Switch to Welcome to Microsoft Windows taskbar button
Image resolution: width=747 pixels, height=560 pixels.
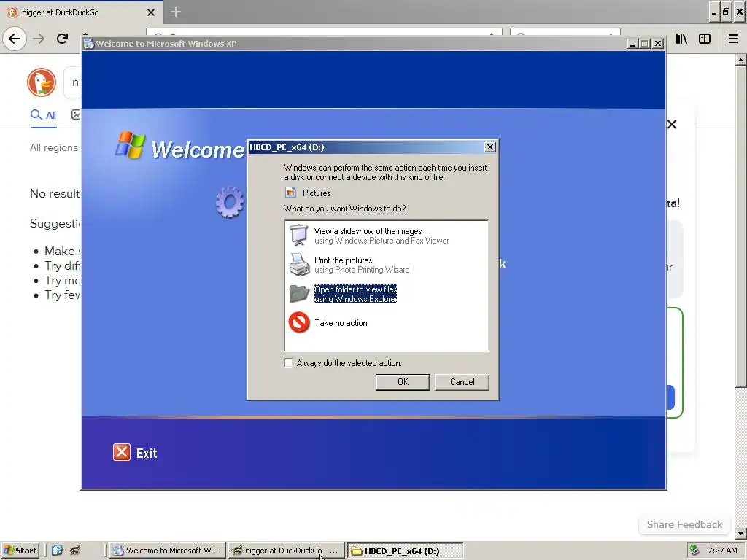168,551
